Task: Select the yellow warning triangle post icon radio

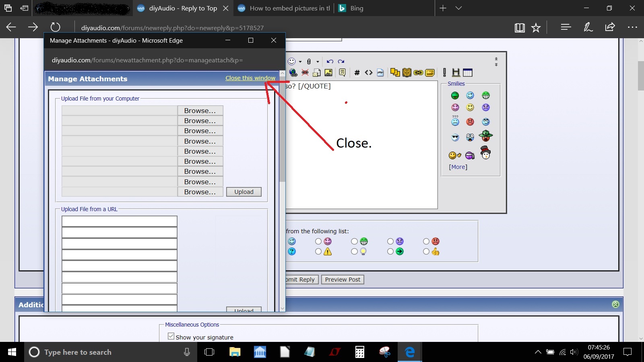Action: (318, 251)
